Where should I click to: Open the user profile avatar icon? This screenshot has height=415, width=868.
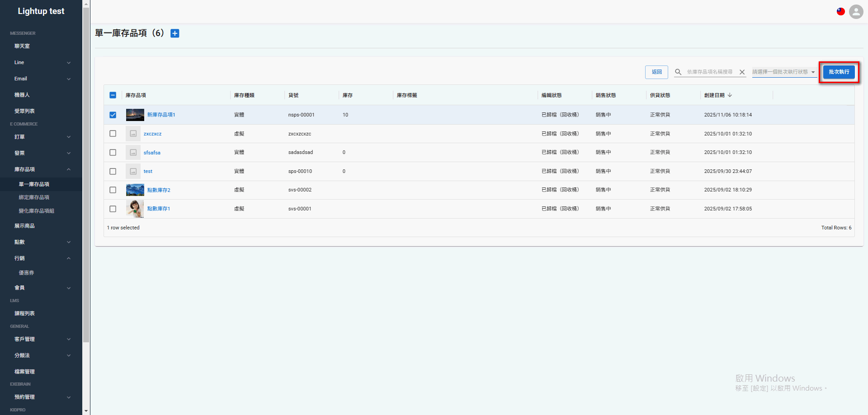[x=856, y=12]
